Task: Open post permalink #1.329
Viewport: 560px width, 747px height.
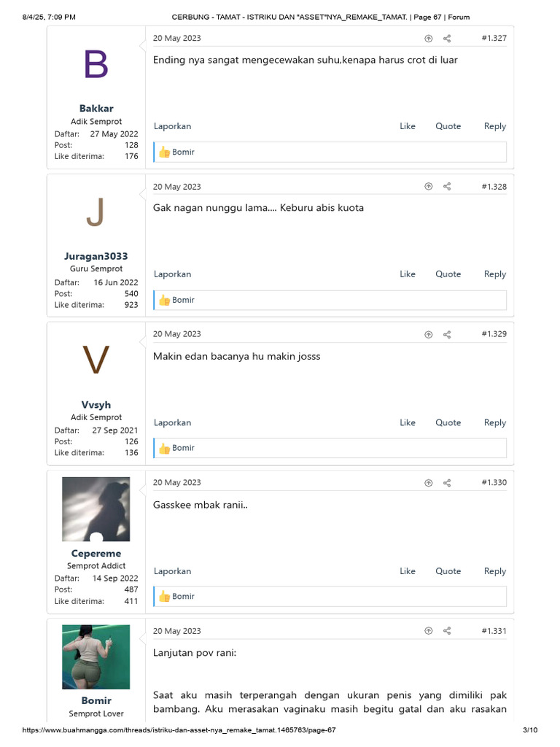Action: pyautogui.click(x=494, y=334)
